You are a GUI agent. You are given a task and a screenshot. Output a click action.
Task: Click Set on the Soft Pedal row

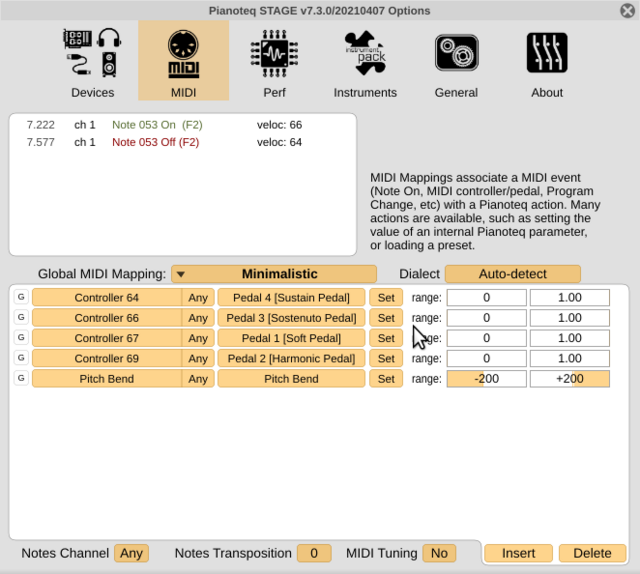[x=386, y=338]
